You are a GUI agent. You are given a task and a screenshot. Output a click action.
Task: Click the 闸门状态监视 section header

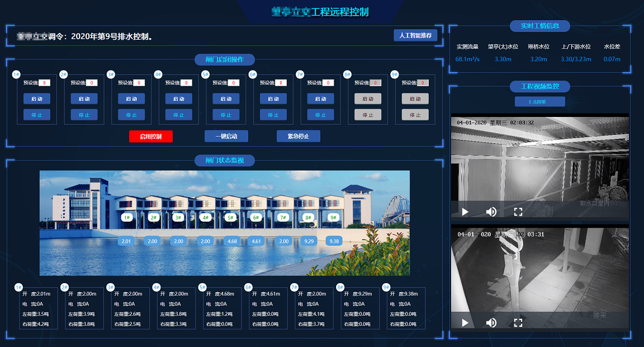click(x=225, y=160)
